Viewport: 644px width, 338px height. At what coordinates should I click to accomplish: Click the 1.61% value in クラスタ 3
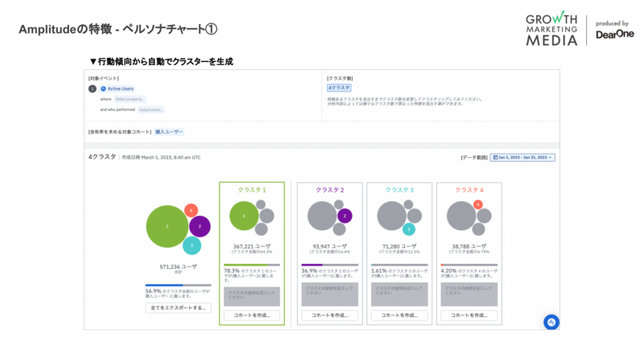[378, 271]
